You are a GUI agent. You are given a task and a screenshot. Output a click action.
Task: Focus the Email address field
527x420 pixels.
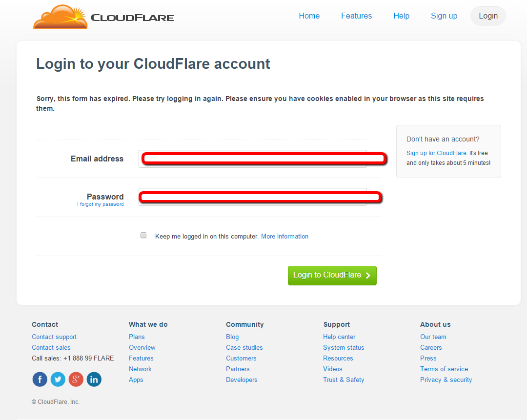point(253,159)
